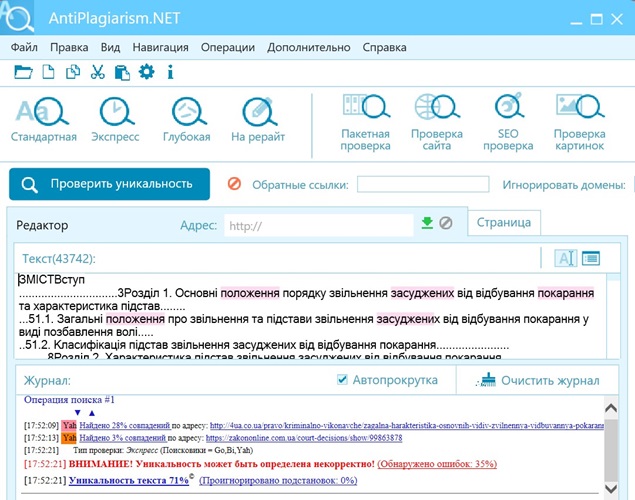The image size is (635, 500).
Task: Click the Игнорировать домены label
Action: pos(564,185)
